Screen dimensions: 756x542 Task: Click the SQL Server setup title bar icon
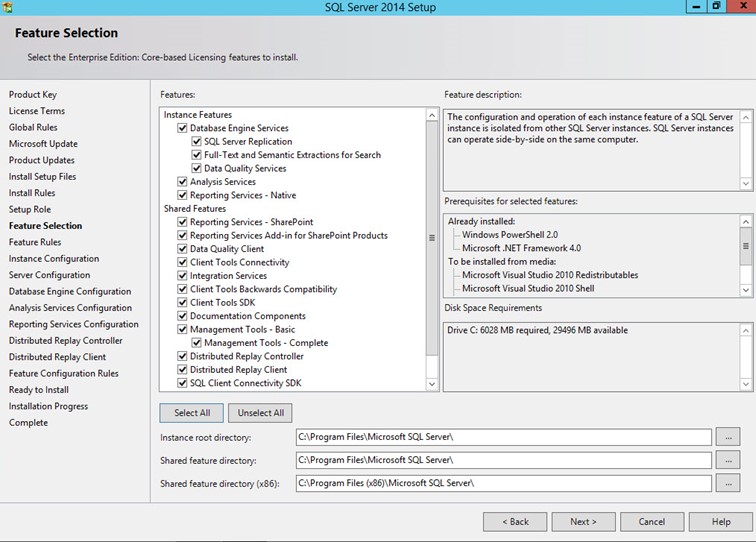pos(9,8)
